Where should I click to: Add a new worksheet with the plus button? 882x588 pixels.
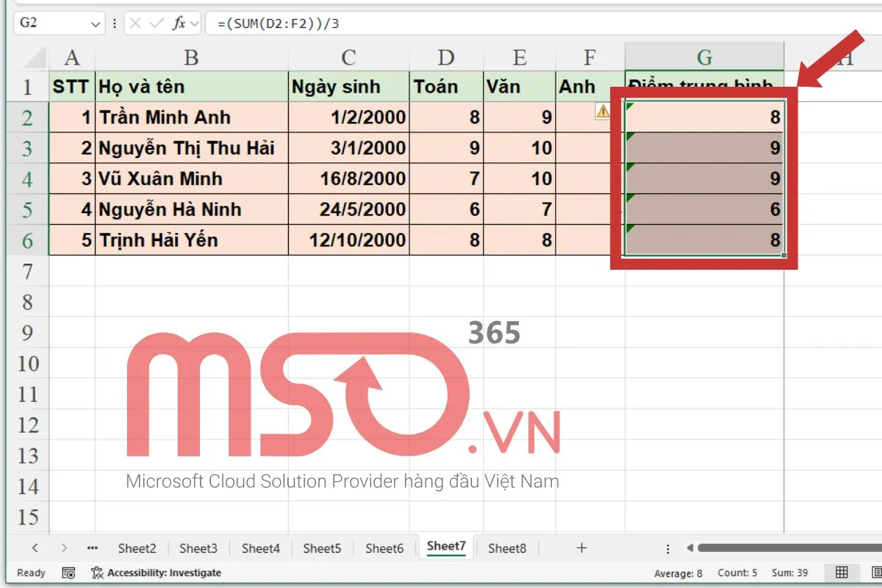tap(581, 548)
